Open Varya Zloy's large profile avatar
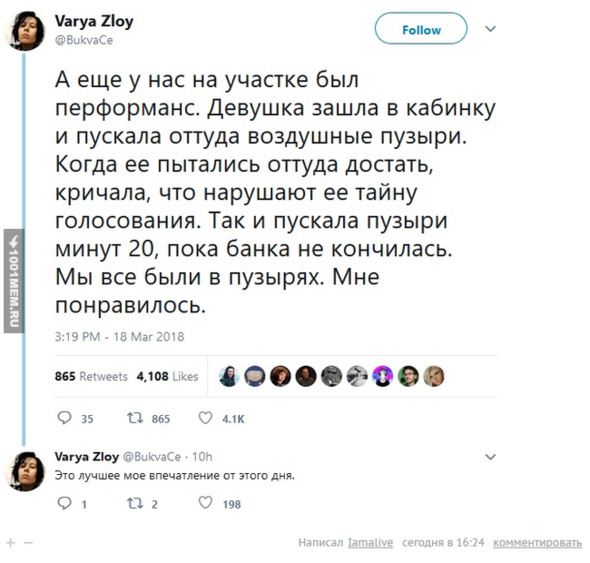The width and height of the screenshot is (590, 563). [24, 30]
